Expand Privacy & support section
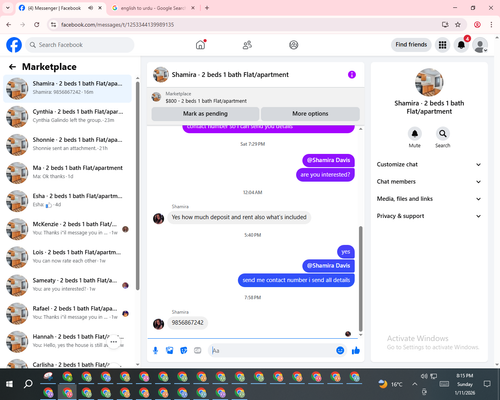The width and height of the screenshot is (500, 400). (x=429, y=216)
